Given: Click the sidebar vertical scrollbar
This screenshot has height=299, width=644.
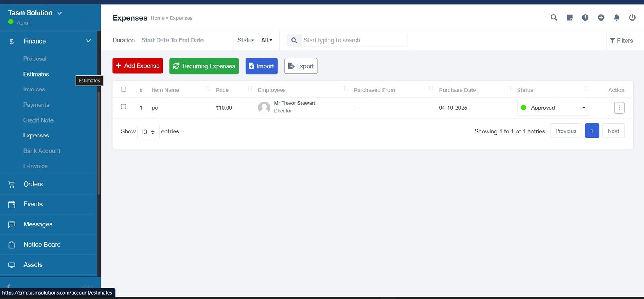Looking at the screenshot, I should click(98, 143).
